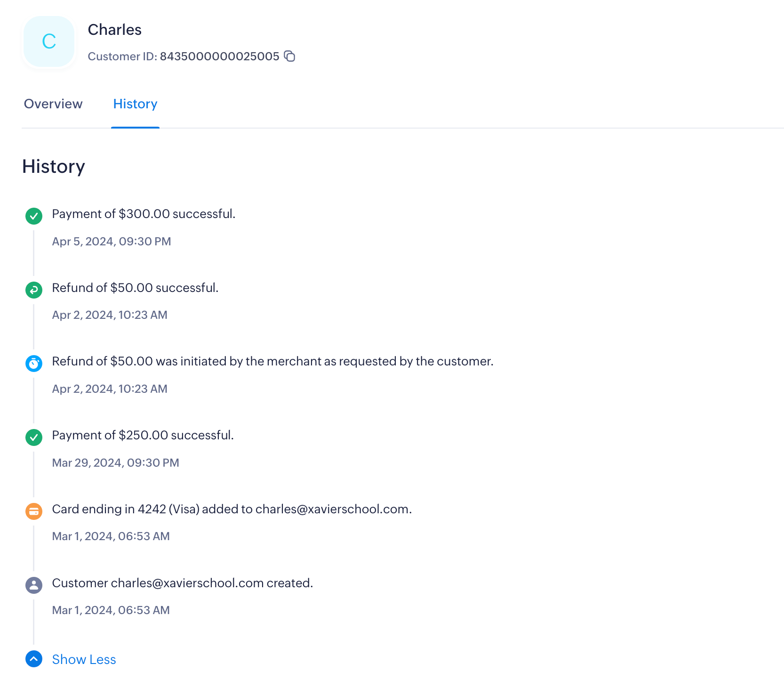Collapse history with the blue chevron icon
This screenshot has width=784, height=680.
[34, 659]
